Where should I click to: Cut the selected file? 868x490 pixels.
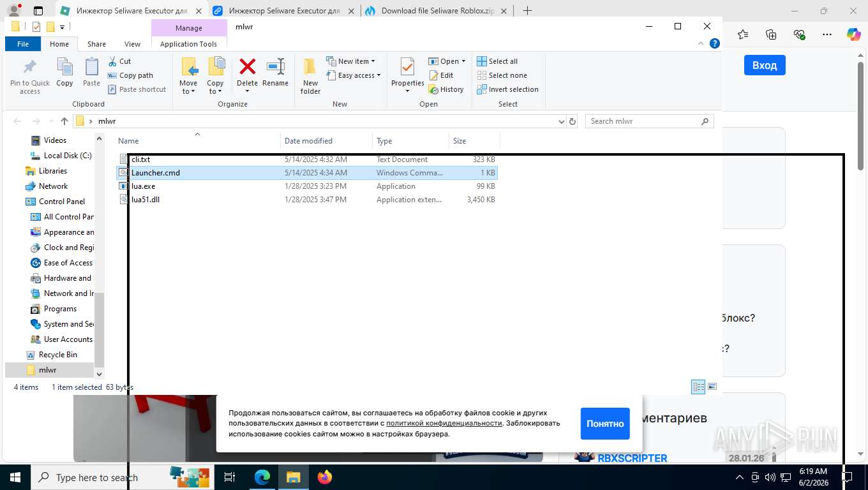119,61
